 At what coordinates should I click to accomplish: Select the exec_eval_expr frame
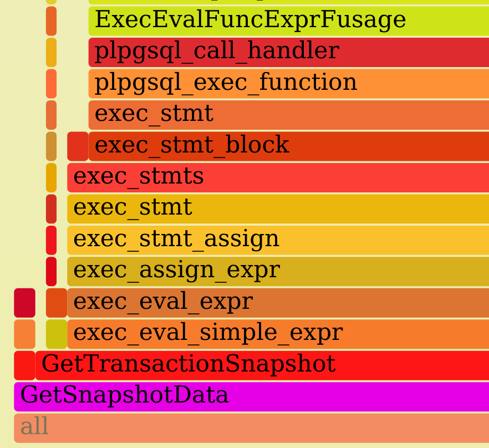click(278, 302)
